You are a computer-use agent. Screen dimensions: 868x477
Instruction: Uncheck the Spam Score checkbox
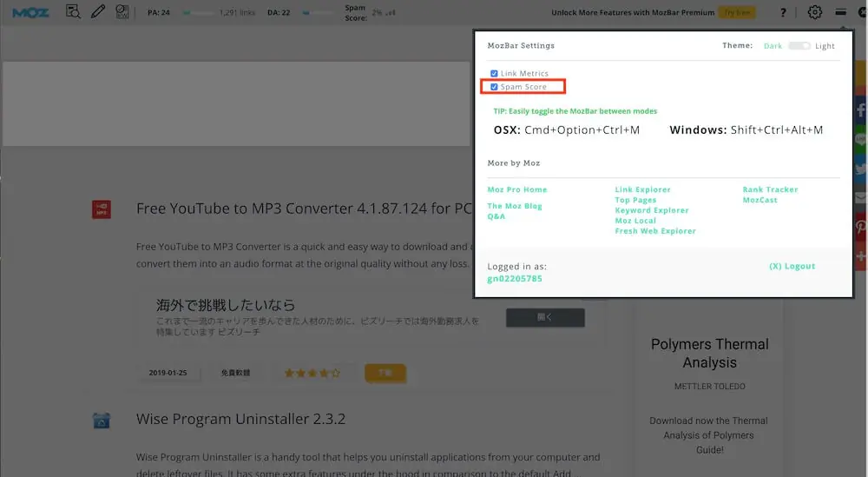(x=494, y=87)
